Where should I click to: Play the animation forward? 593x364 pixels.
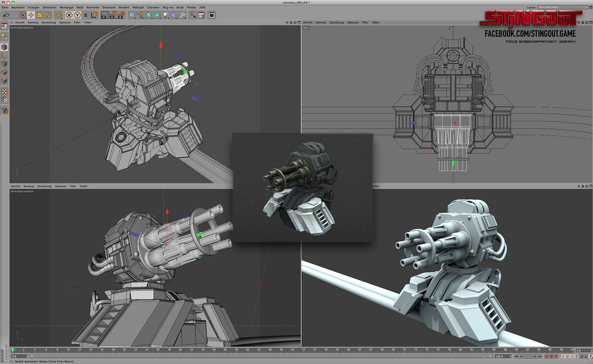click(531, 356)
